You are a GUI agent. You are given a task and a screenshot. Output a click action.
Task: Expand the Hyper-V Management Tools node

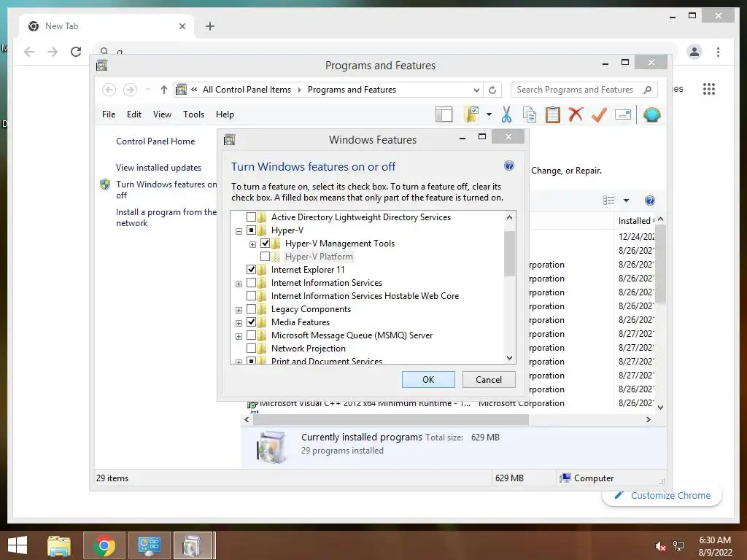click(252, 244)
